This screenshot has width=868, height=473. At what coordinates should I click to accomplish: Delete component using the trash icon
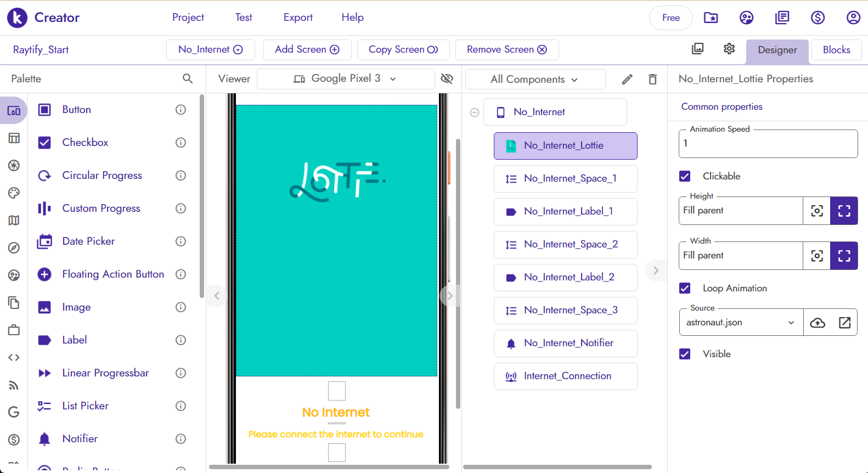pyautogui.click(x=652, y=80)
